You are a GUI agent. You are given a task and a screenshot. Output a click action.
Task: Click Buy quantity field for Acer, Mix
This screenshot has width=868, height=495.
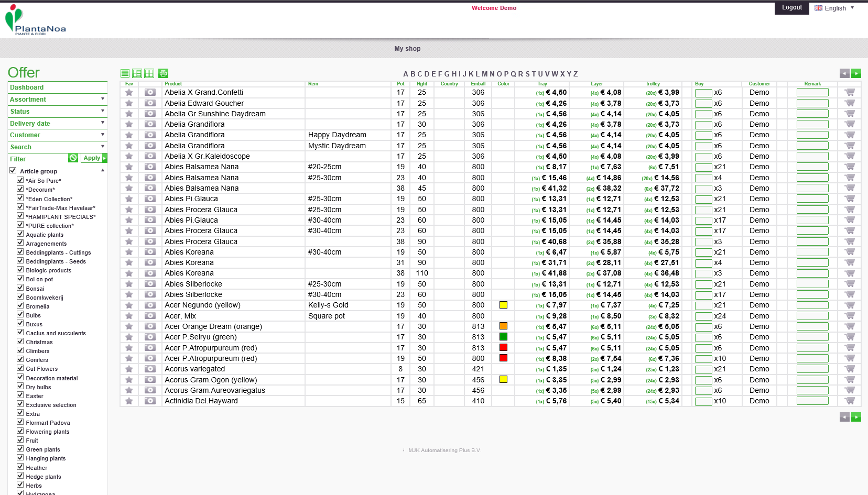point(703,316)
